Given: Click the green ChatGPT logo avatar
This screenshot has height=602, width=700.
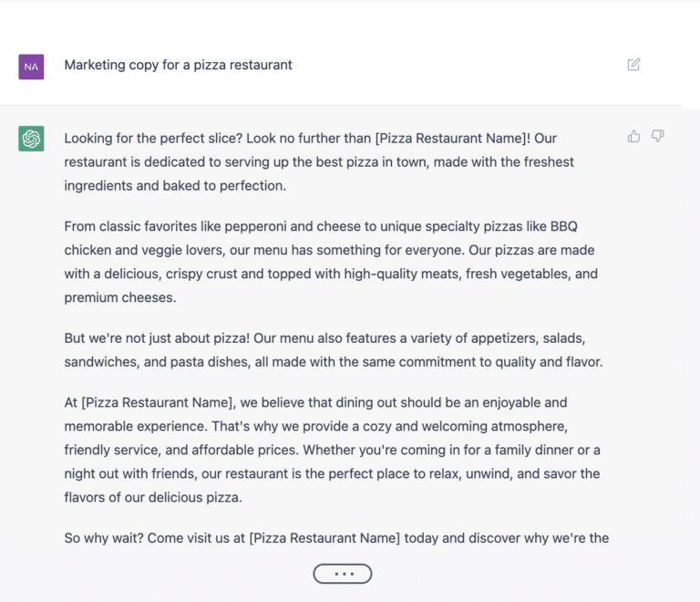Looking at the screenshot, I should [x=31, y=139].
